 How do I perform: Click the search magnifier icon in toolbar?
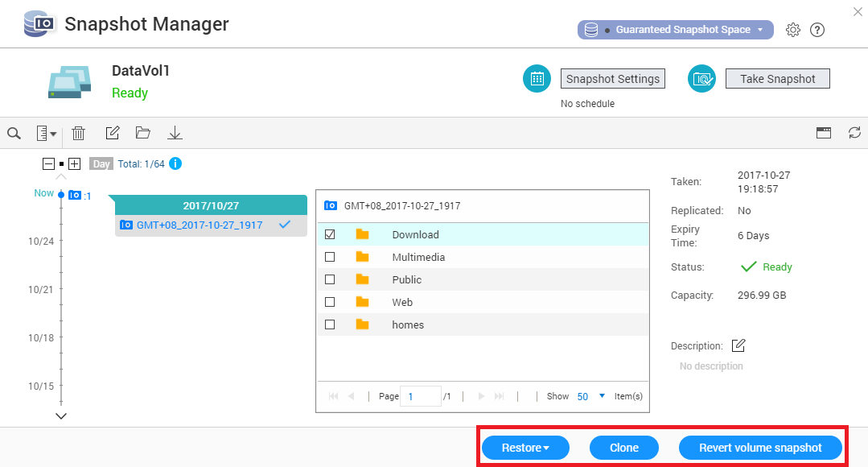(x=14, y=133)
